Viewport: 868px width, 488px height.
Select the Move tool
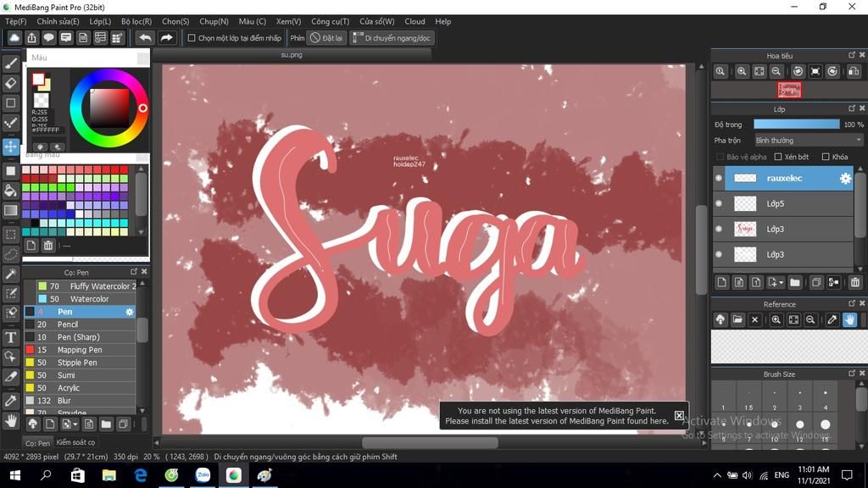(10, 147)
